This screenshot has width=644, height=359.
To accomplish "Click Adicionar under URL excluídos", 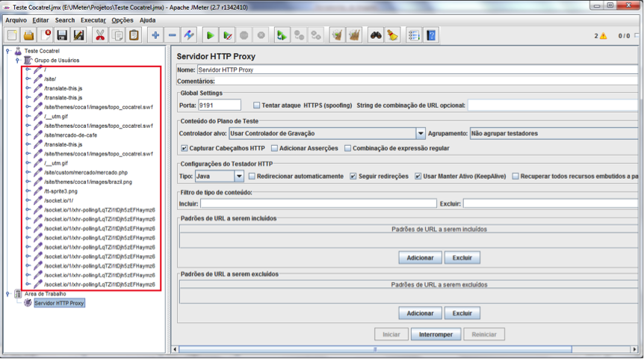I will point(420,313).
